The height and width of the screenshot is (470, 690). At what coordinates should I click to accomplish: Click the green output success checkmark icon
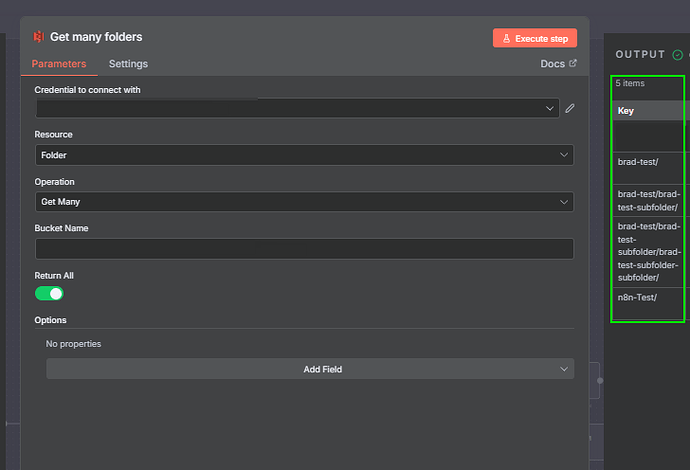677,54
